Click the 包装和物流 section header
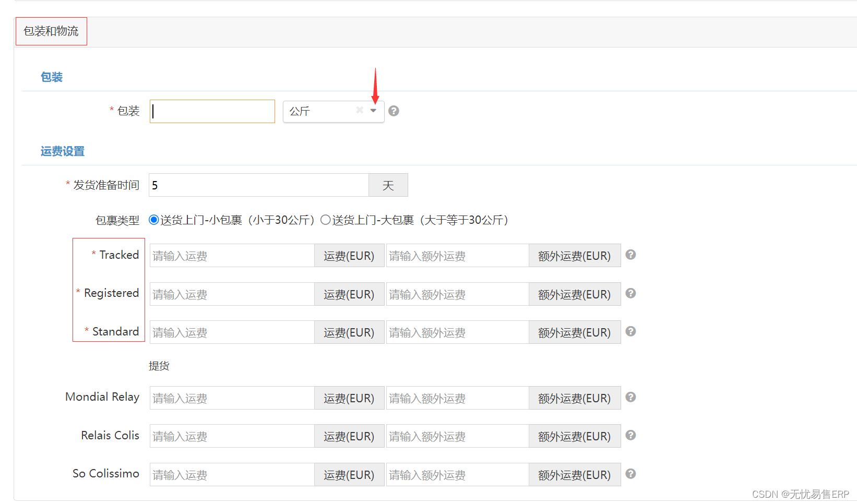Screen dimensions: 857x504 tap(51, 31)
